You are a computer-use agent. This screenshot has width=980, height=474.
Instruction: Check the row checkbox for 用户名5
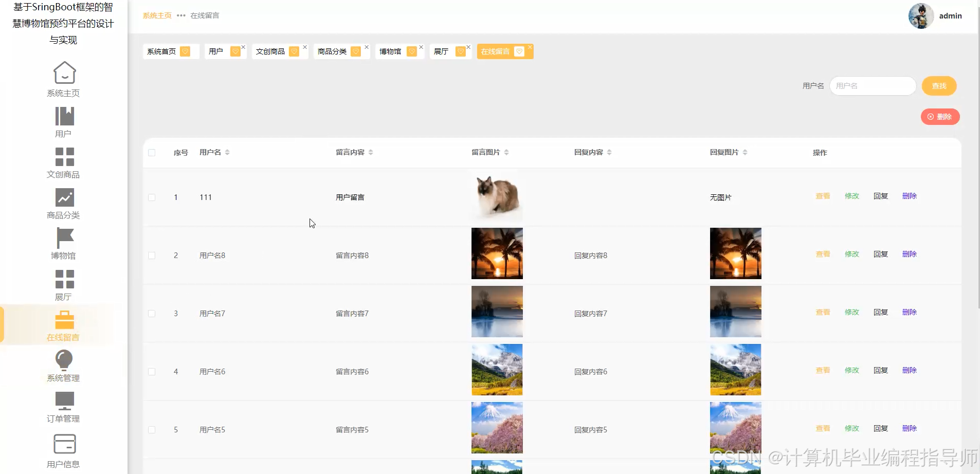click(x=152, y=430)
